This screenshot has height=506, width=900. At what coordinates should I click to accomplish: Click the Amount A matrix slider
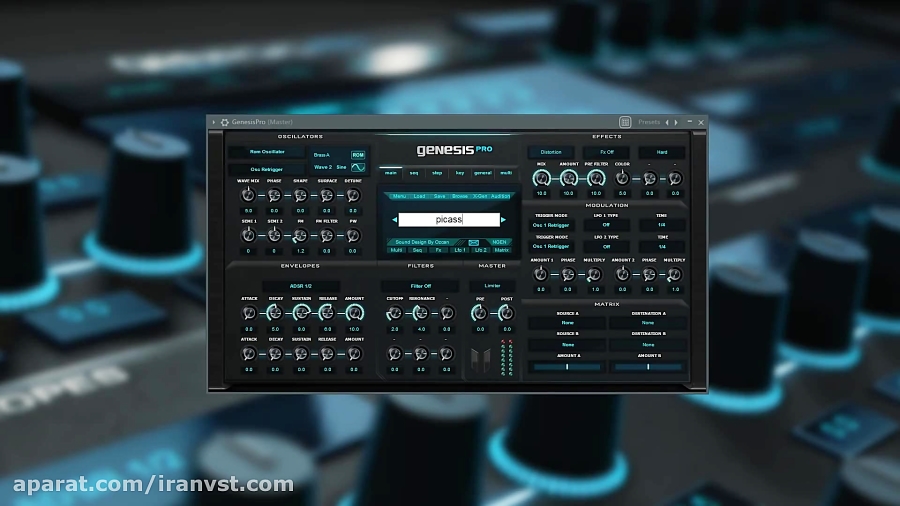tap(567, 367)
